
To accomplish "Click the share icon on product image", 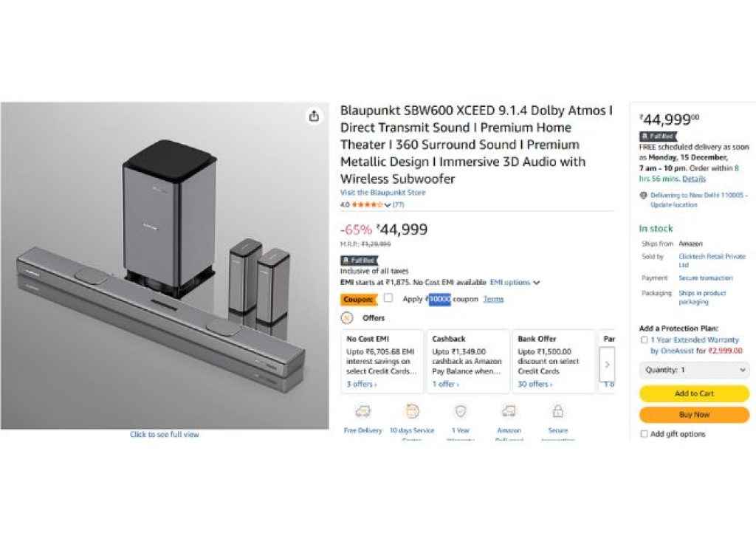I will pos(314,116).
